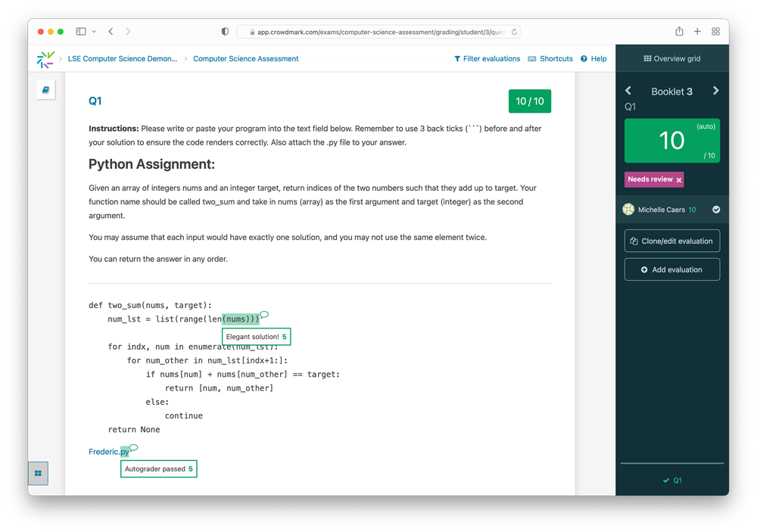Go to previous booklet with the left chevron
757x532 pixels.
click(x=628, y=90)
